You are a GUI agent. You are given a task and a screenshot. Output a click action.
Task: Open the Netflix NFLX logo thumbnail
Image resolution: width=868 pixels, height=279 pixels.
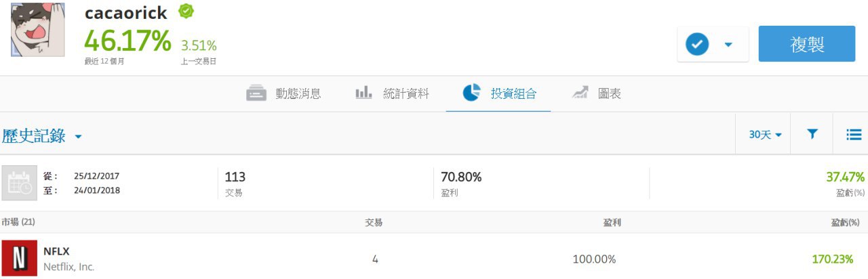(x=20, y=258)
